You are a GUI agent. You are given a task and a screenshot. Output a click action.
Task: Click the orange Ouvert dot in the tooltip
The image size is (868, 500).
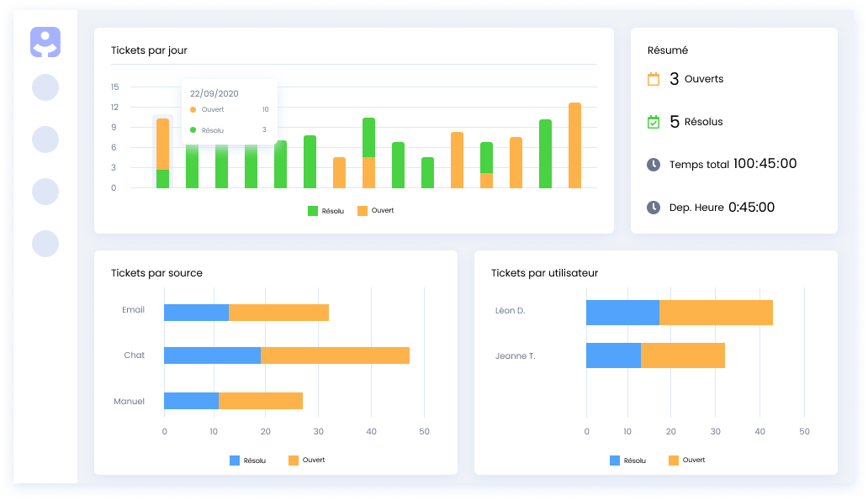point(193,110)
